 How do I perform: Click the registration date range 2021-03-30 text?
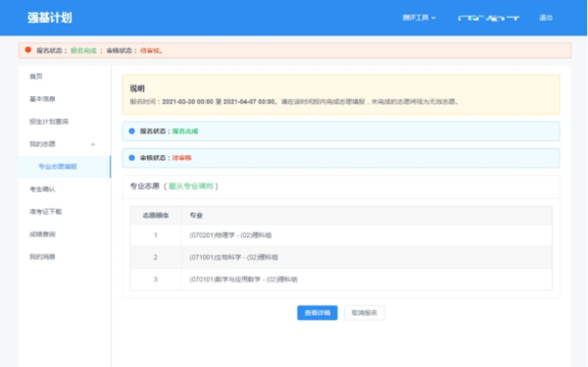(219, 101)
